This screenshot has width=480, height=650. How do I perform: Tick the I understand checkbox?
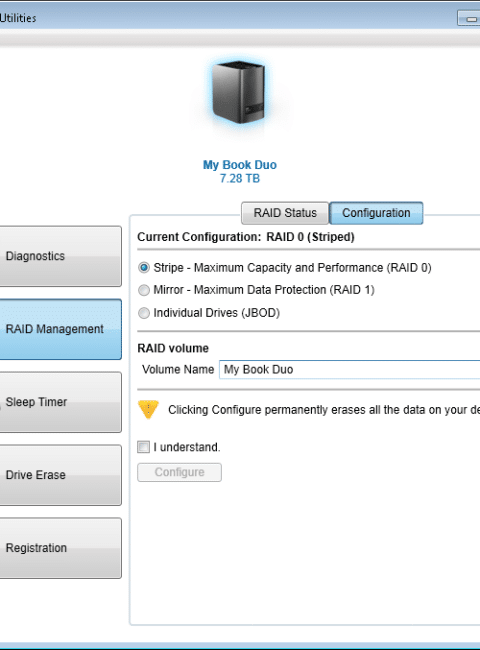tap(143, 447)
